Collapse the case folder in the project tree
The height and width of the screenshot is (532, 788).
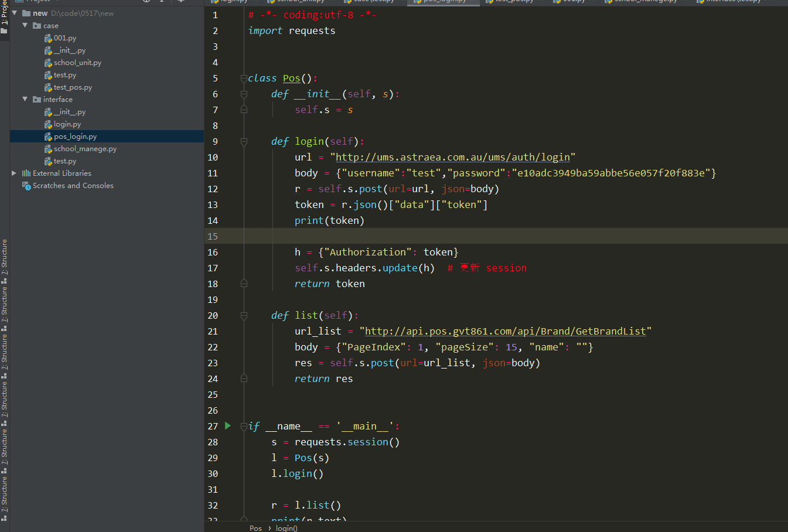pos(25,26)
